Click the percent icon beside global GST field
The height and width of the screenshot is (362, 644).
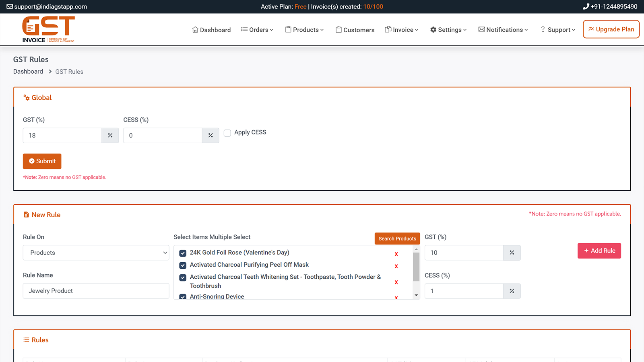pyautogui.click(x=110, y=136)
